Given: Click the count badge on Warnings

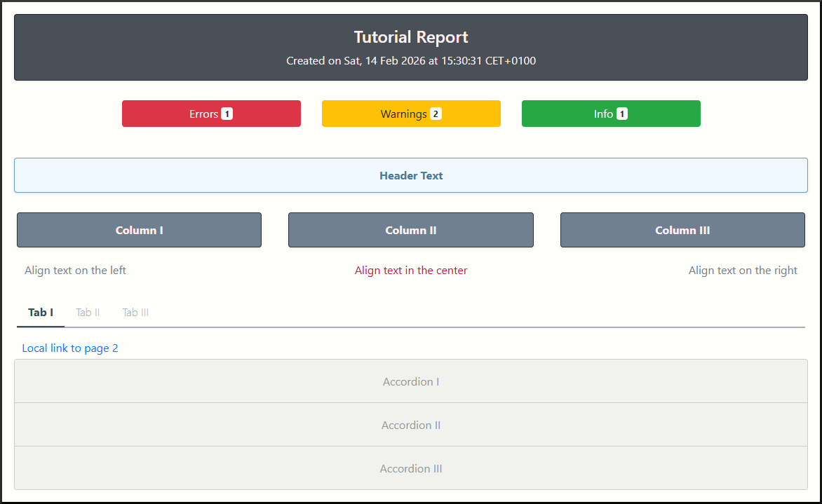Looking at the screenshot, I should (x=436, y=114).
